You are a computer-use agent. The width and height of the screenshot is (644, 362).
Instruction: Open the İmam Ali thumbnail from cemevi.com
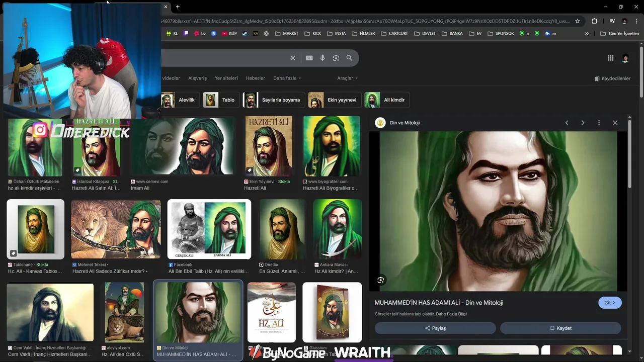[181, 146]
